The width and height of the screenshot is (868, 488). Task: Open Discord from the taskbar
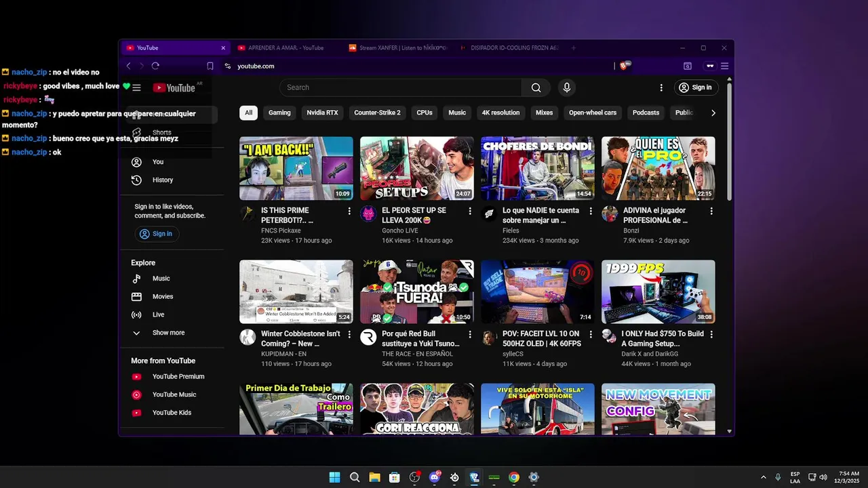(x=435, y=477)
